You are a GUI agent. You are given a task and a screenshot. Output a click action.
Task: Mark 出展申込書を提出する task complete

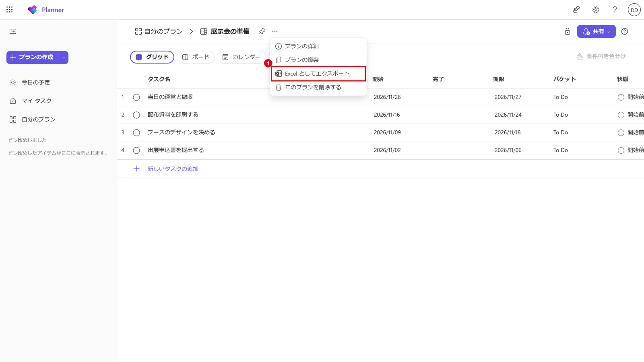point(136,150)
